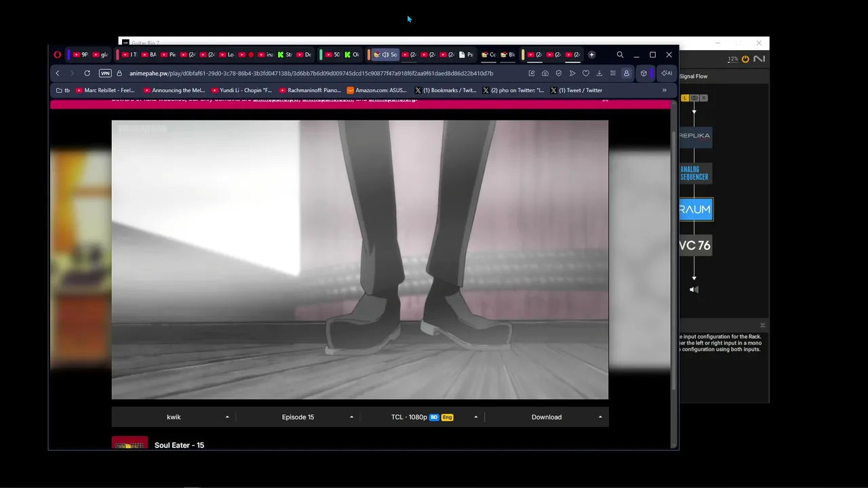
Task: Click the NI logo in Guitar Rig
Action: tap(759, 59)
